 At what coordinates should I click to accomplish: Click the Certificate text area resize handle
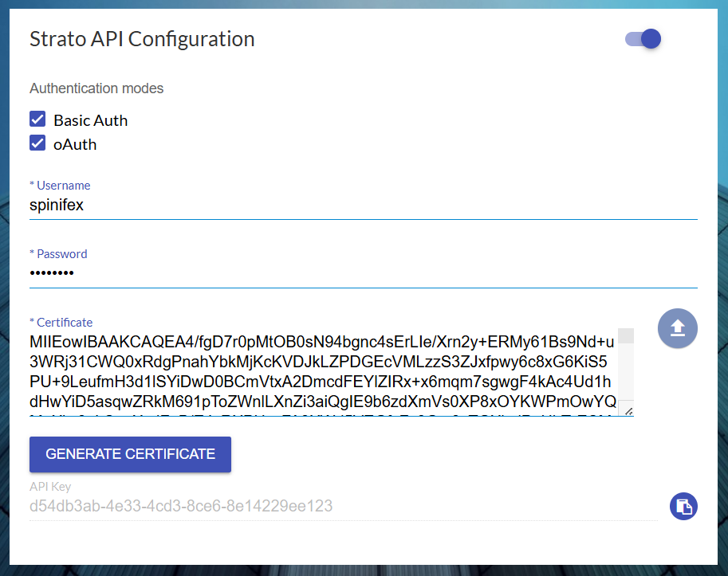click(x=628, y=411)
